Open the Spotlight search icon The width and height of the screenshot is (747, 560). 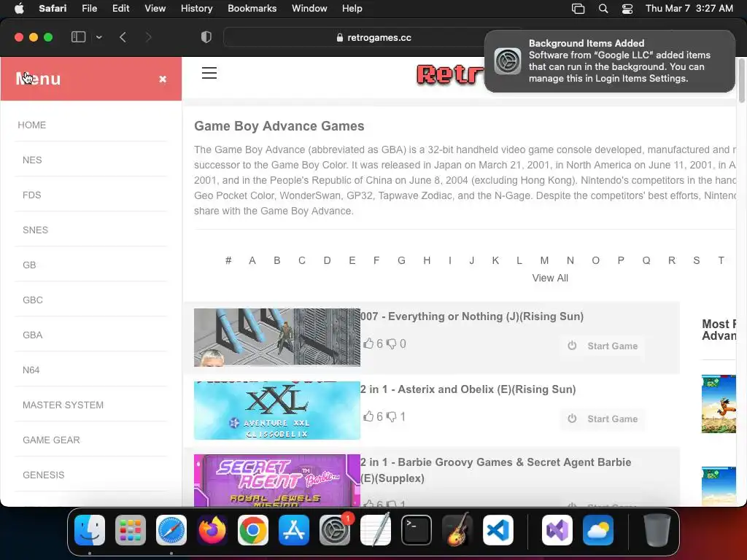[603, 9]
